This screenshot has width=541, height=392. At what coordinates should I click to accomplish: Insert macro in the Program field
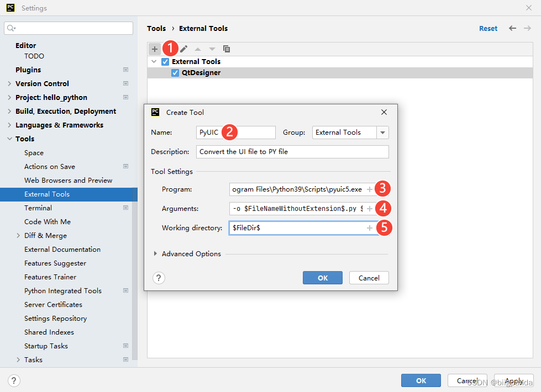pos(370,189)
